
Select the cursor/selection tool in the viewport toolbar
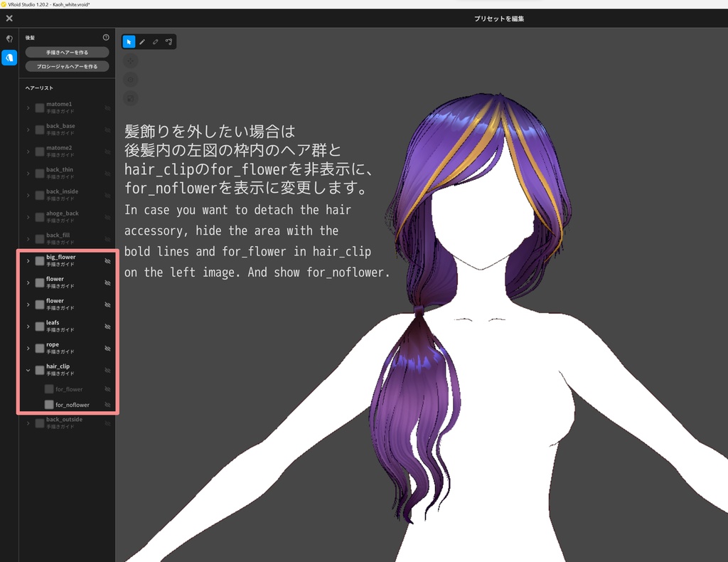pos(129,41)
